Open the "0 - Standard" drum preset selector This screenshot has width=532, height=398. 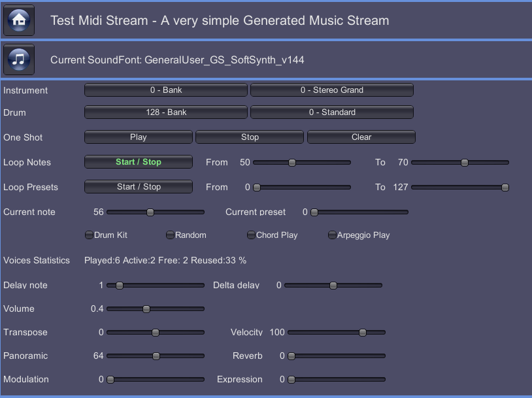(x=332, y=112)
